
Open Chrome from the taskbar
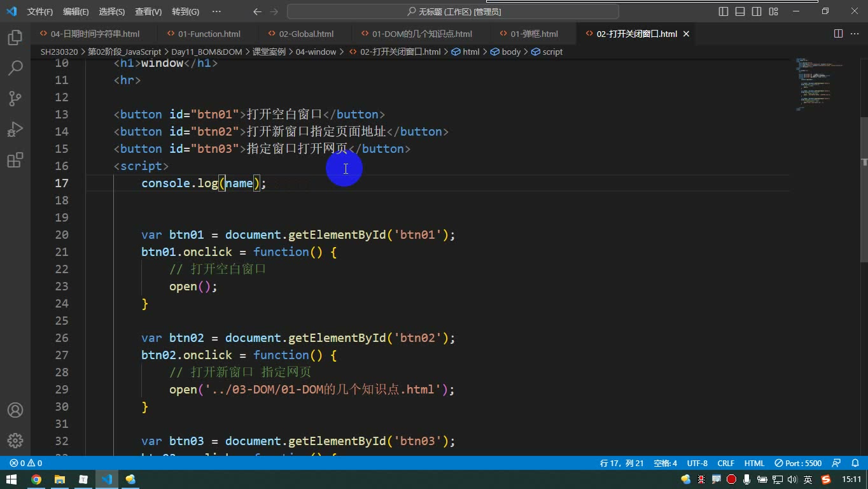coord(36,479)
